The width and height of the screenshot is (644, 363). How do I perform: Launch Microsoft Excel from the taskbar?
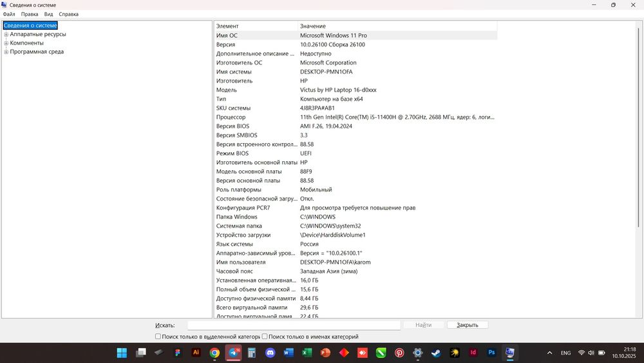307,353
